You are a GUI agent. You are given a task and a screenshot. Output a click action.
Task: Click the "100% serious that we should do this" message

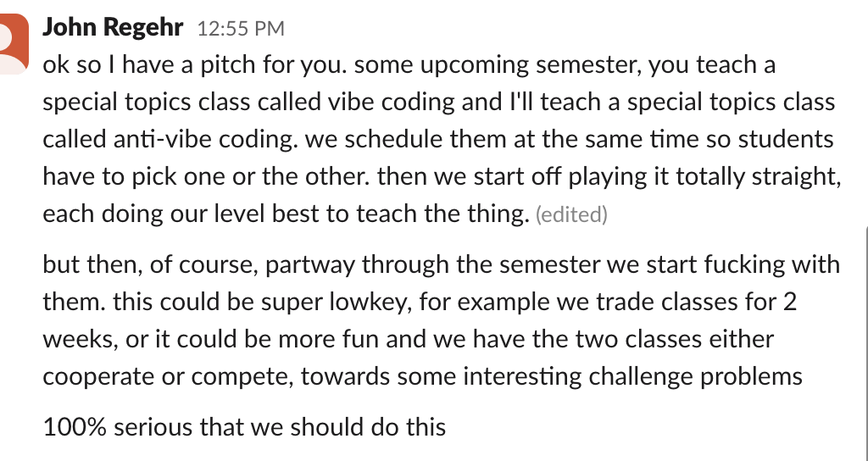(x=244, y=425)
